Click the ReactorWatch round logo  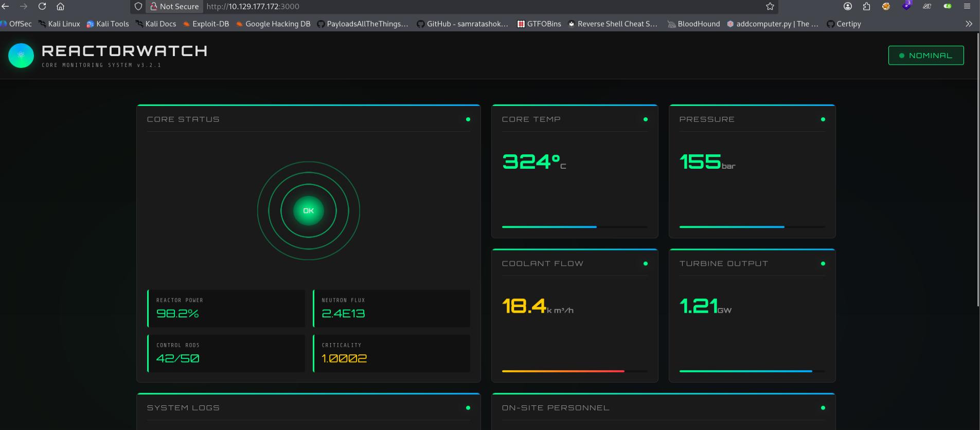21,56
